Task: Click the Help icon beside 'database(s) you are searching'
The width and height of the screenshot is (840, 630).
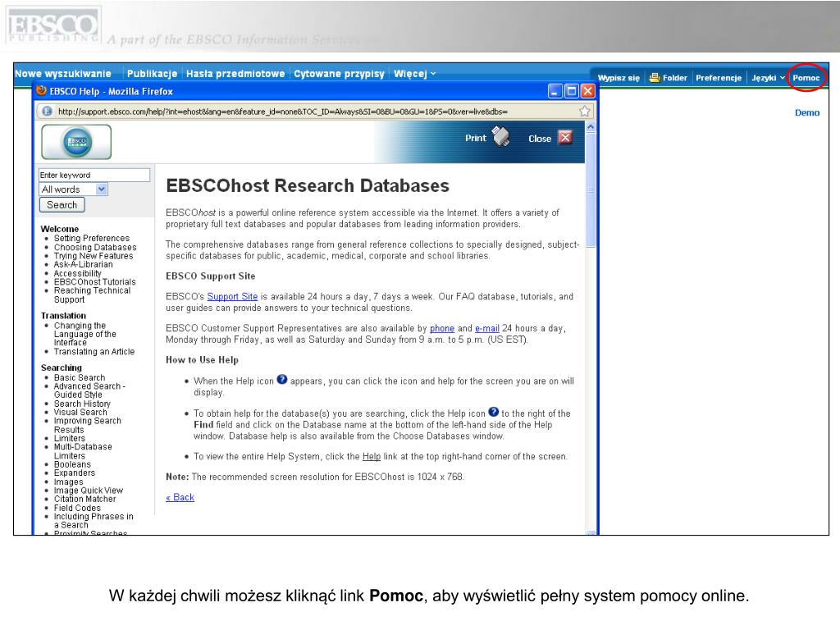Action: click(493, 412)
